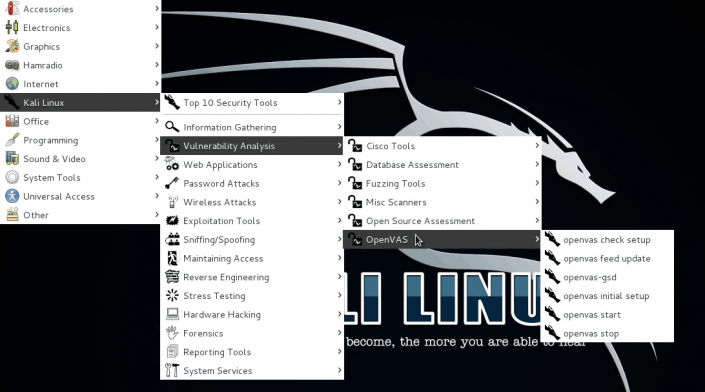Click the Sniffing/Spoofing icon

(x=172, y=240)
